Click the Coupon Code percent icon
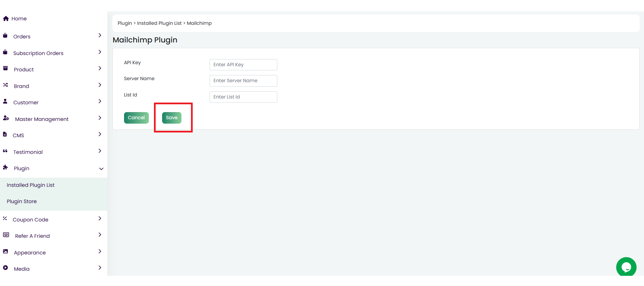644x286 pixels. tap(5, 219)
